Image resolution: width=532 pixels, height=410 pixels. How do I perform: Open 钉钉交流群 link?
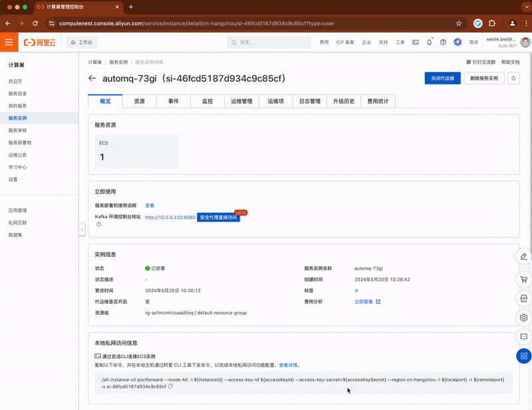(481, 62)
